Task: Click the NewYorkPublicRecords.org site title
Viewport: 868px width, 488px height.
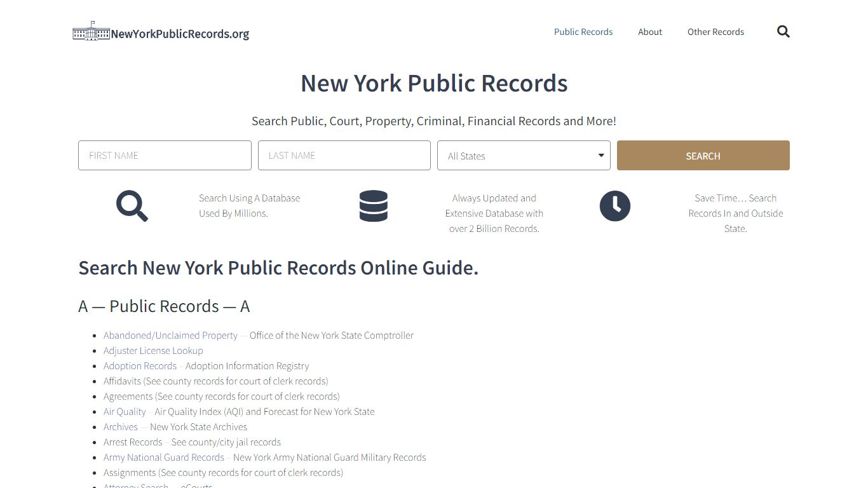Action: [180, 33]
